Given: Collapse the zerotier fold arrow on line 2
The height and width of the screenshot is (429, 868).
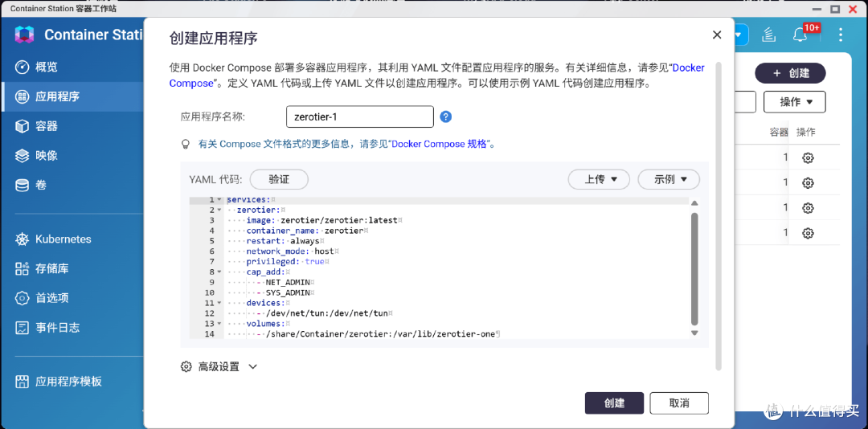Looking at the screenshot, I should [x=219, y=210].
